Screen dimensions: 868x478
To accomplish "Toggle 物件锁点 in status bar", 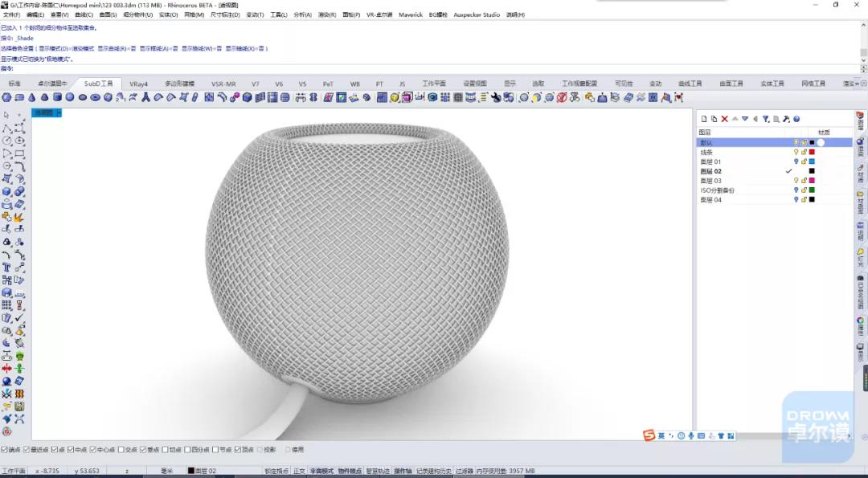I will pyautogui.click(x=350, y=472).
